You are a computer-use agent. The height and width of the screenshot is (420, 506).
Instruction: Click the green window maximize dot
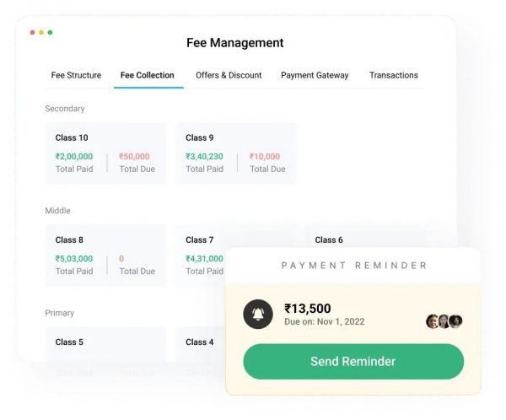[x=50, y=32]
